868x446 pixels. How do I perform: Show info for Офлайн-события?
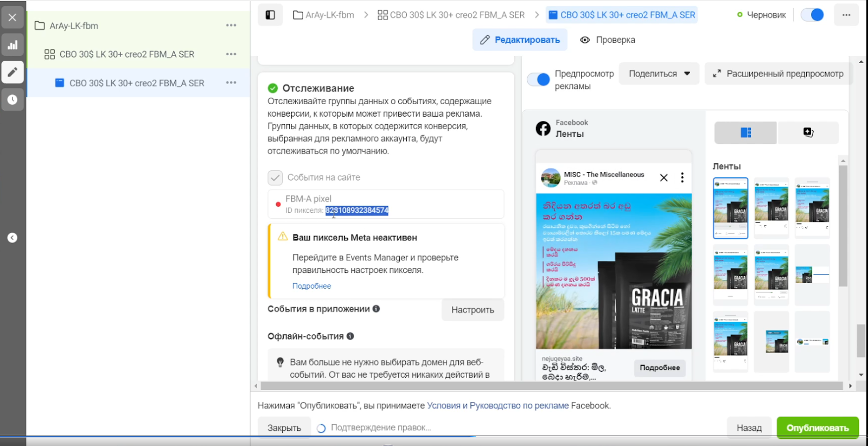[x=350, y=336]
